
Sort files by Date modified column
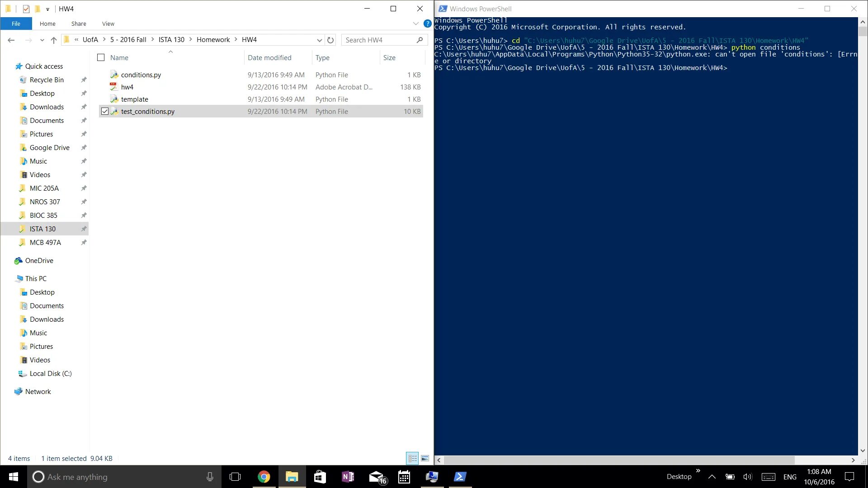(x=269, y=57)
